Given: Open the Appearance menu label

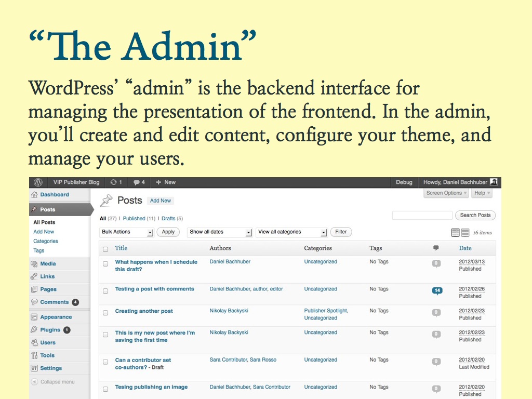Looking at the screenshot, I should (56, 317).
